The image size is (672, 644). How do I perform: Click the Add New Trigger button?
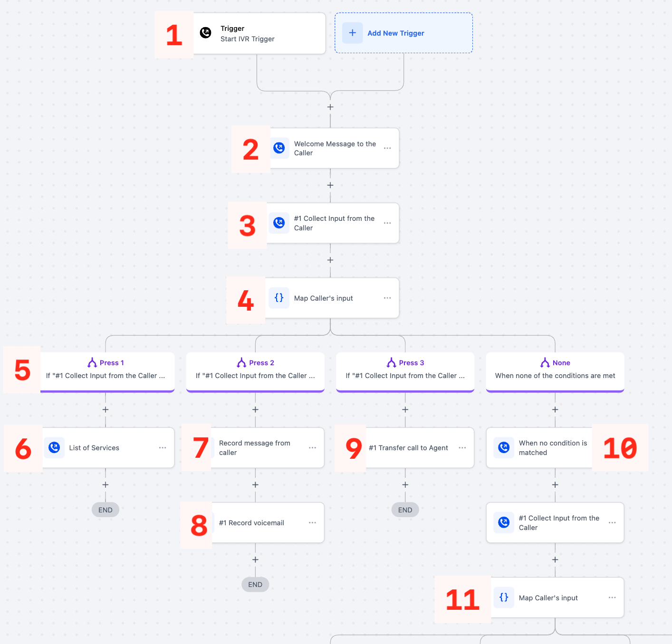[x=403, y=33]
